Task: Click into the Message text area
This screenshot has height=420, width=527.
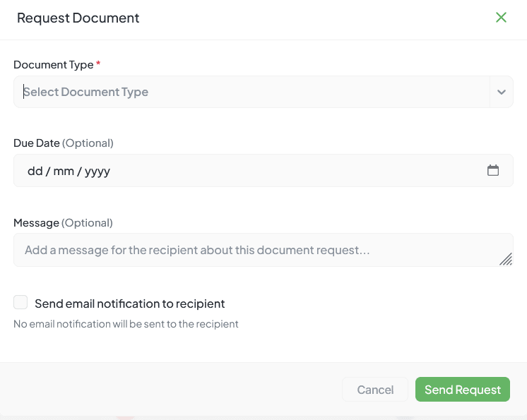Action: 254,250
